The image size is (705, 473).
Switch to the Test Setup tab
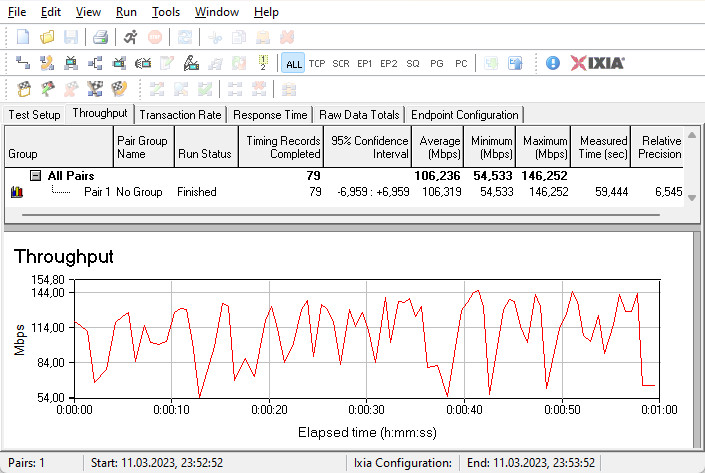tap(35, 115)
